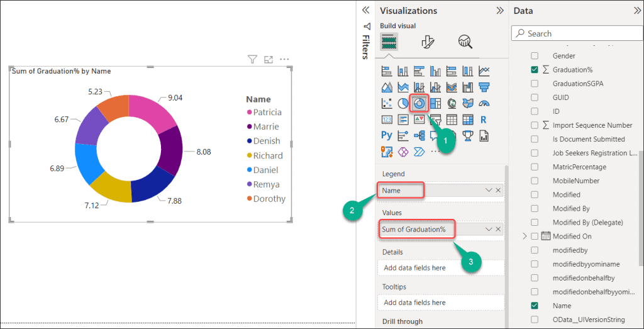This screenshot has width=644, height=329.
Task: Select the Card (123) visual
Action: (x=387, y=120)
